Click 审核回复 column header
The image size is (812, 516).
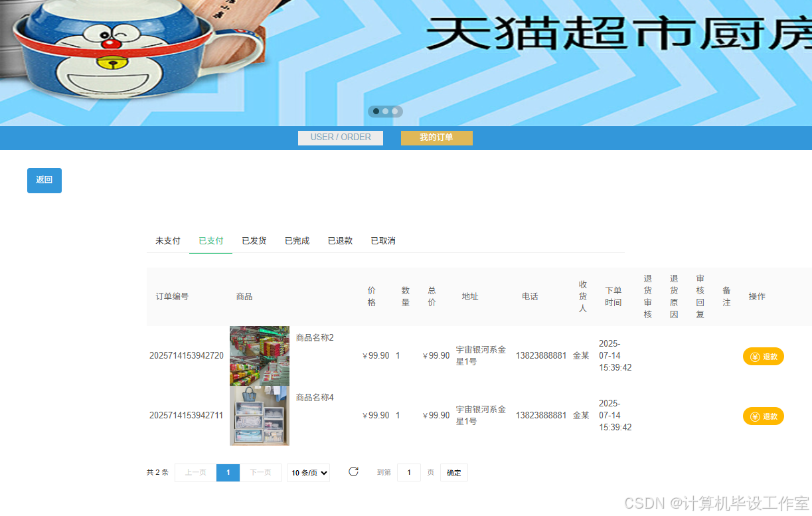pos(700,297)
